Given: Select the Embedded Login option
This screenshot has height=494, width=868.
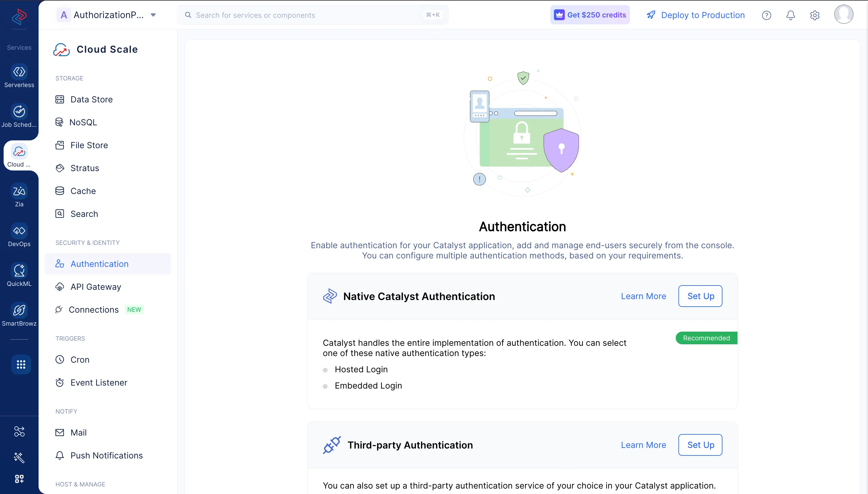Looking at the screenshot, I should click(x=368, y=386).
